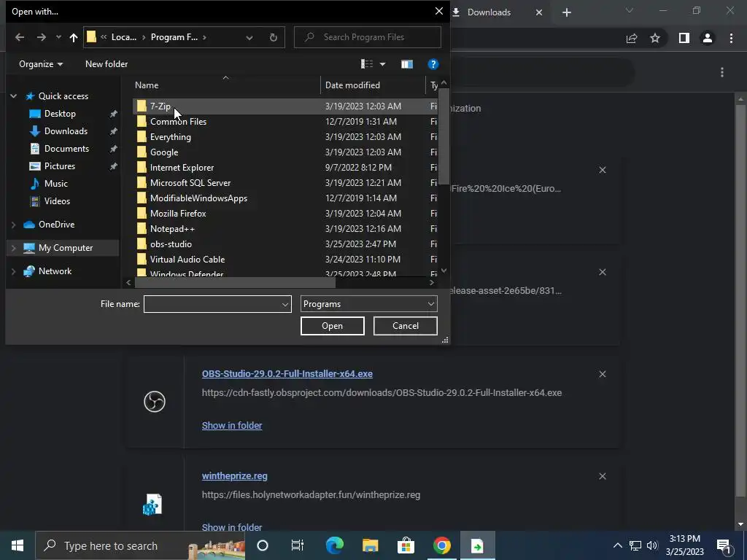Open the Chrome three-dot menu
The width and height of the screenshot is (747, 560).
coord(731,38)
